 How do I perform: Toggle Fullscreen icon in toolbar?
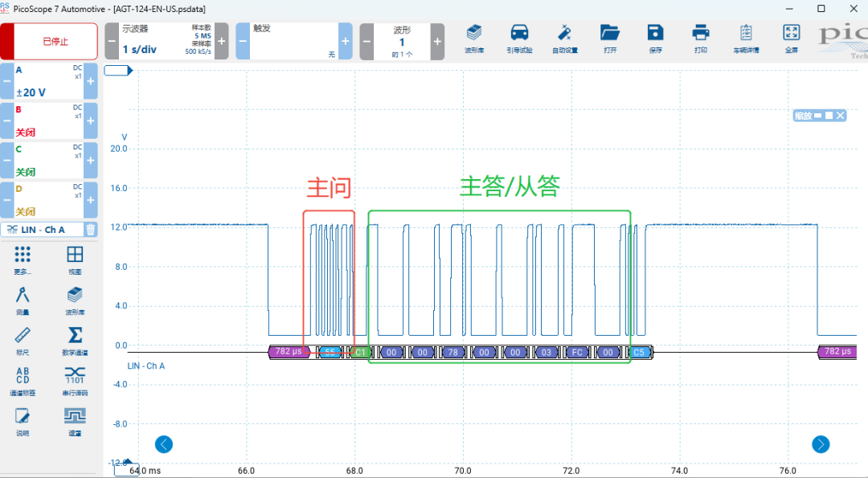click(792, 39)
